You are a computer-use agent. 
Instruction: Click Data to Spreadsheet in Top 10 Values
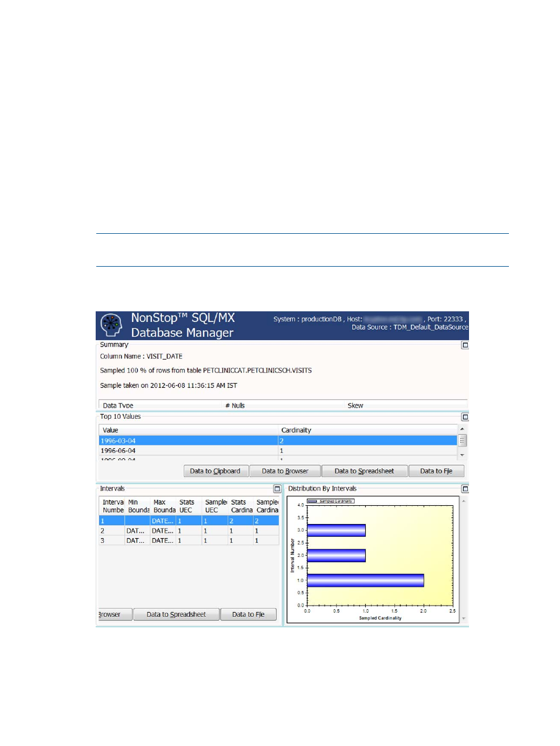pyautogui.click(x=365, y=471)
